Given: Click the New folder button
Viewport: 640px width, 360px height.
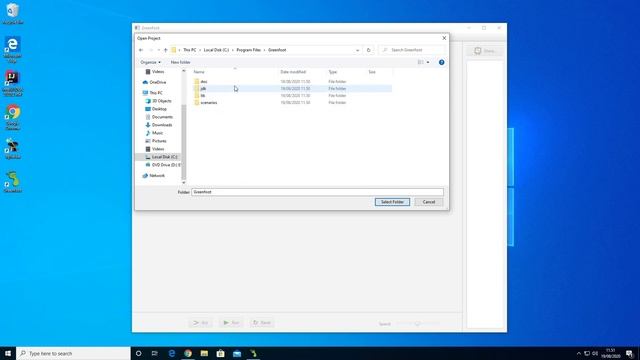Looking at the screenshot, I should 180,62.
